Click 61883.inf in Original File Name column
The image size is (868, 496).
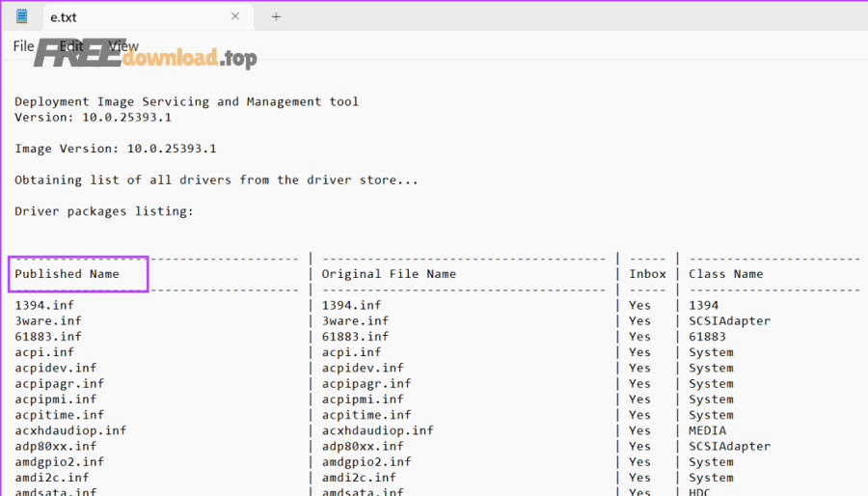(x=355, y=337)
